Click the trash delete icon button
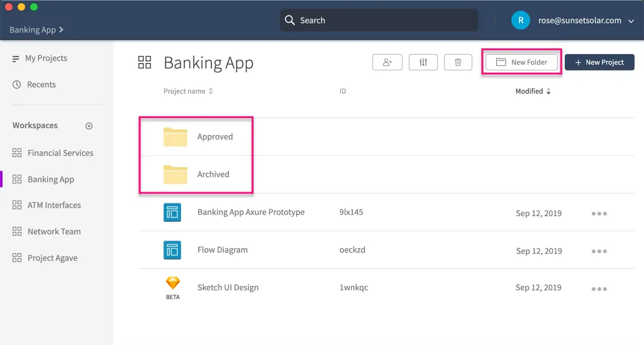Image resolution: width=644 pixels, height=345 pixels. coord(458,62)
